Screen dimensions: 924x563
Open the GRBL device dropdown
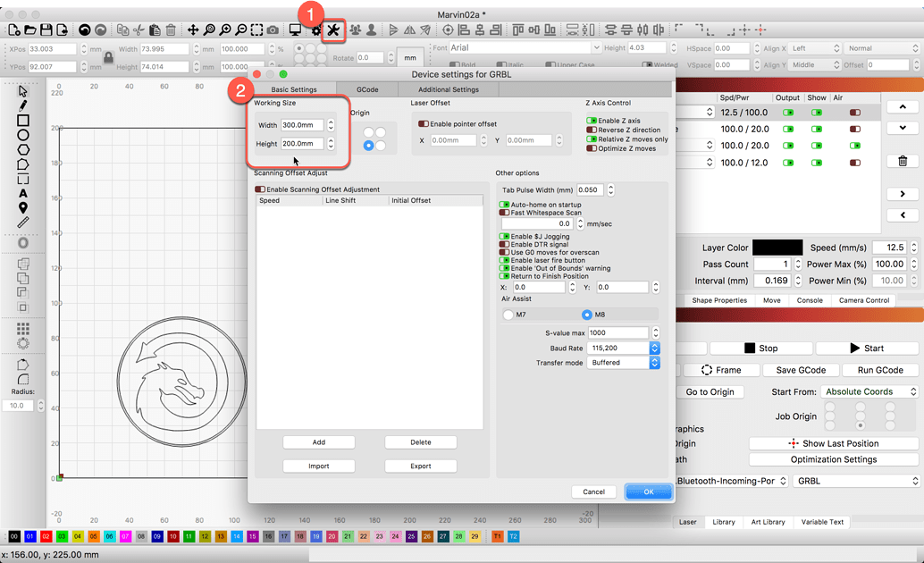[x=856, y=481]
